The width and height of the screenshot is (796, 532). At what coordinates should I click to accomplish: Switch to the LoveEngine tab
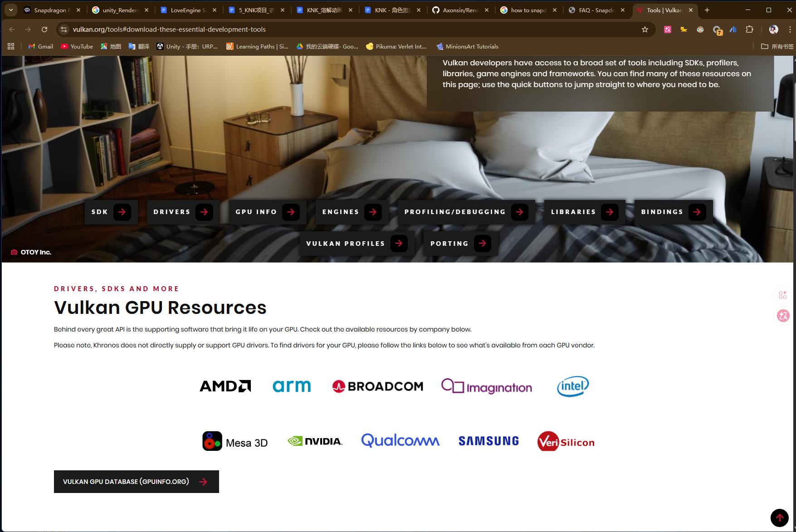(188, 10)
